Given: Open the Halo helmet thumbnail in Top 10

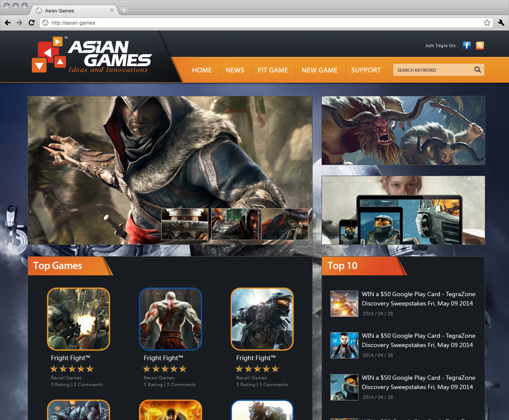Looking at the screenshot, I should (x=344, y=387).
